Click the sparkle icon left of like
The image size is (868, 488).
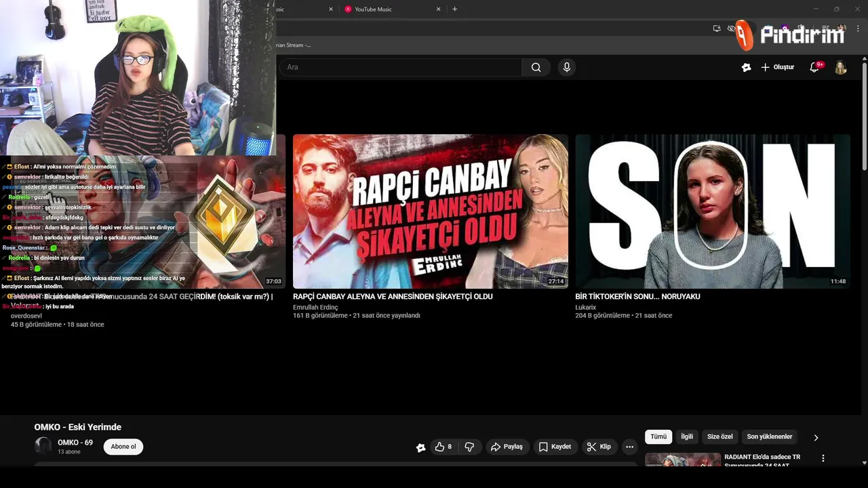click(x=420, y=447)
